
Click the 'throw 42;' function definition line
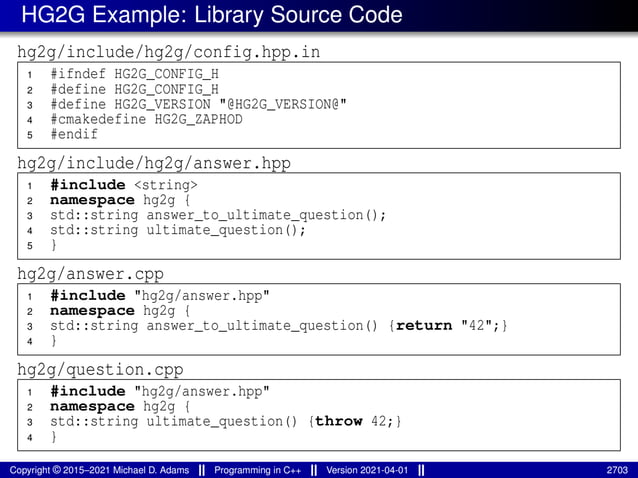[226, 421]
